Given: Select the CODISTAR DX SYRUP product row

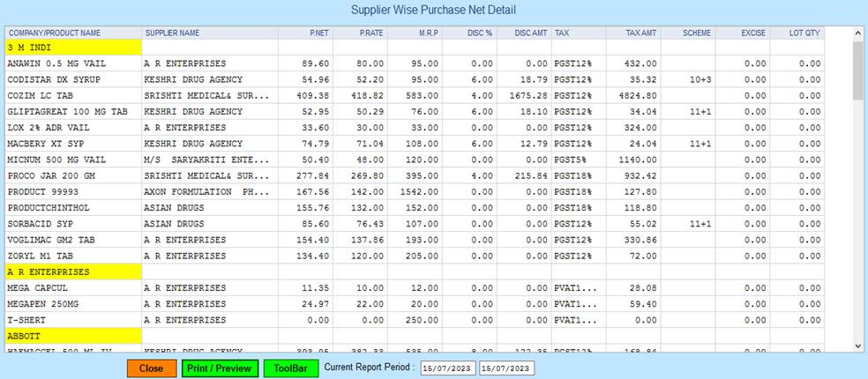Looking at the screenshot, I should (71, 79).
